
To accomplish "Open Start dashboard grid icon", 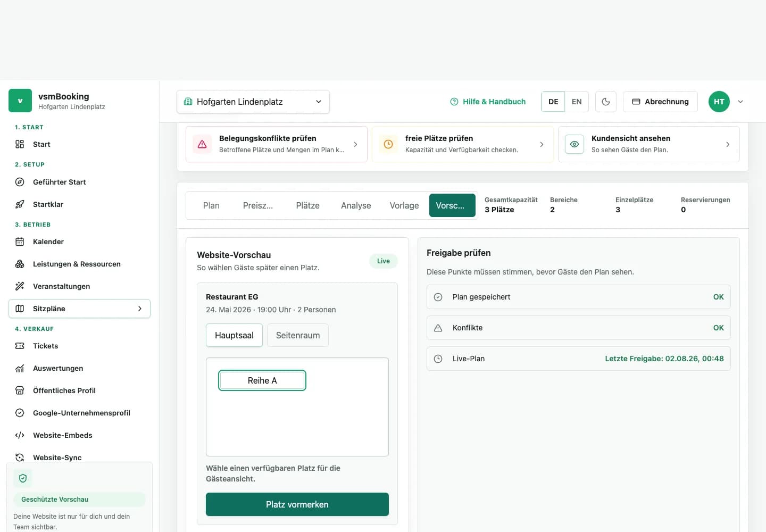I will pos(20,144).
